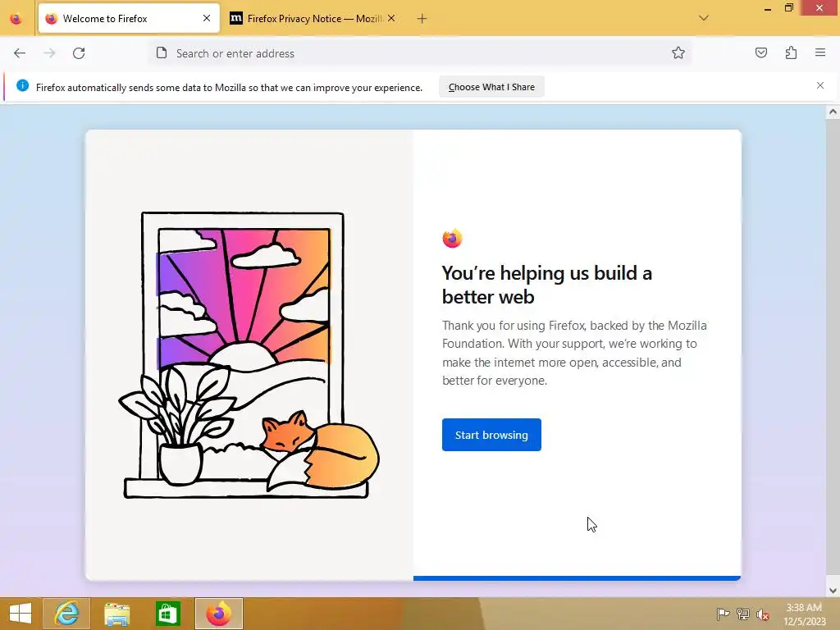Close the Welcome to Firefox tab
Screen dimensions: 840x630
point(207,18)
